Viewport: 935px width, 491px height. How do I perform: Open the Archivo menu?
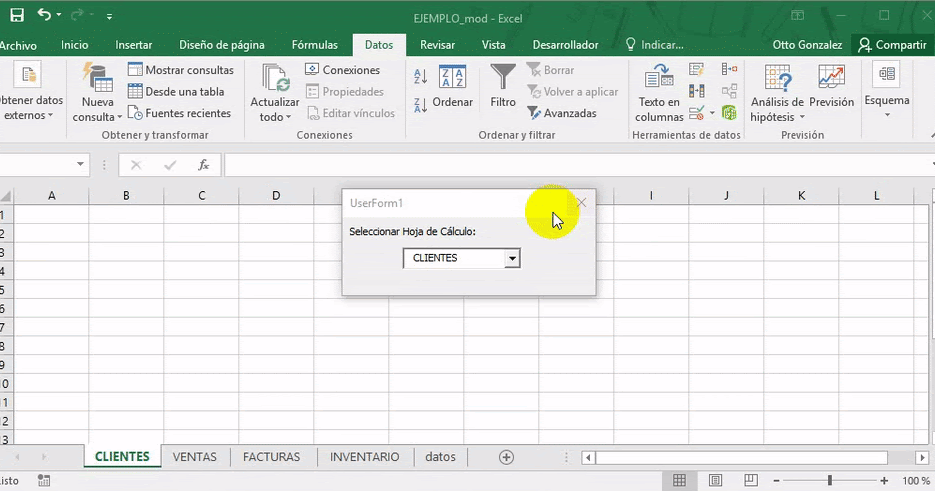[x=18, y=45]
